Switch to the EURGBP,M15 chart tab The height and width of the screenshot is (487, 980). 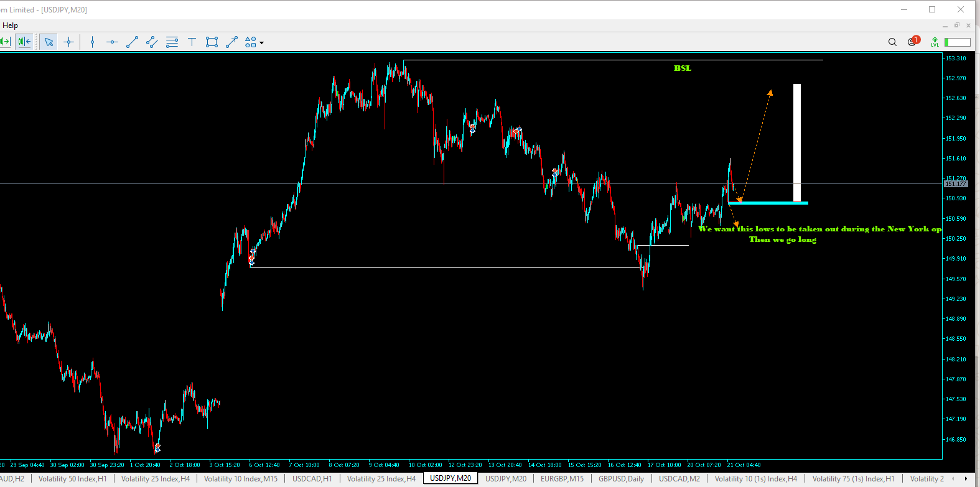click(562, 479)
